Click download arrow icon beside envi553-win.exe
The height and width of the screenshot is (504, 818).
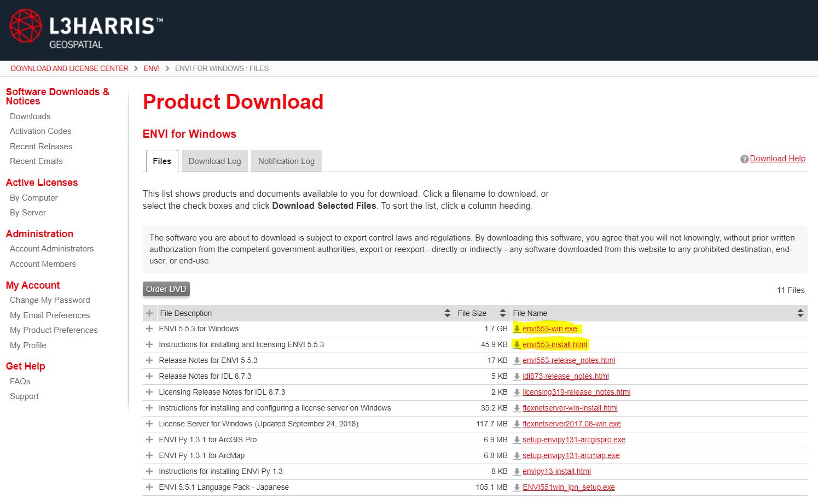[517, 329]
